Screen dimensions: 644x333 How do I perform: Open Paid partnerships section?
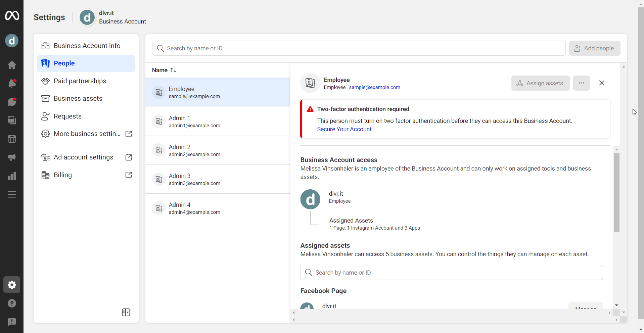[86, 81]
